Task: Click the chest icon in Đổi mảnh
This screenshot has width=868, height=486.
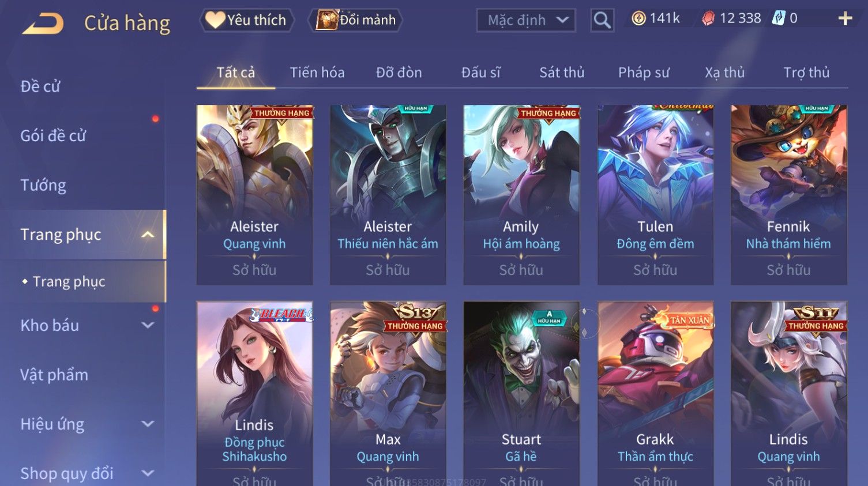Action: pyautogui.click(x=327, y=20)
